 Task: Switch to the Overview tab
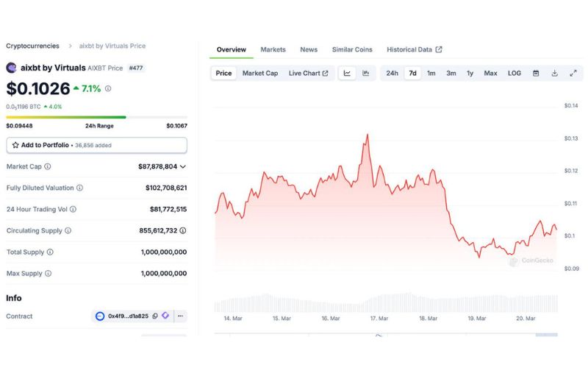tap(232, 49)
